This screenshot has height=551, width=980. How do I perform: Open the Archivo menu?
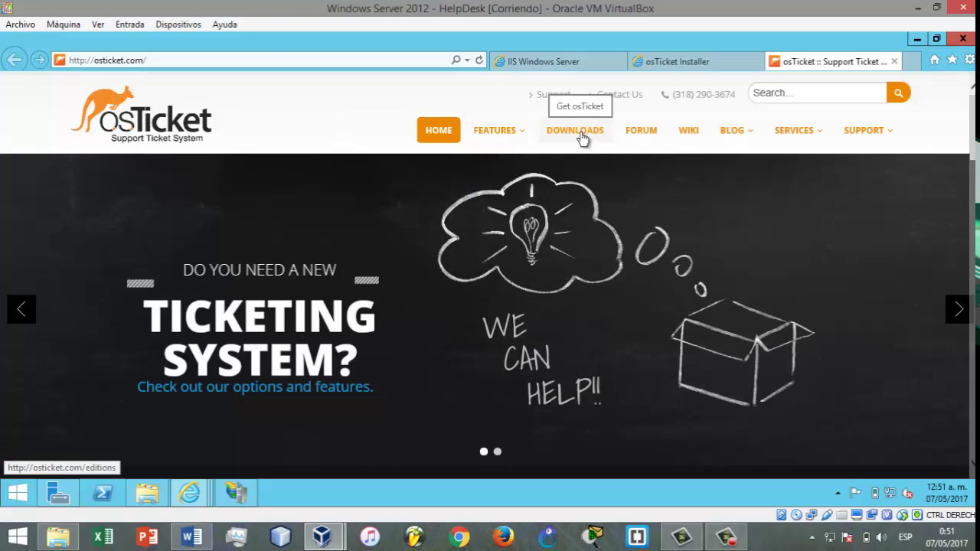click(21, 24)
